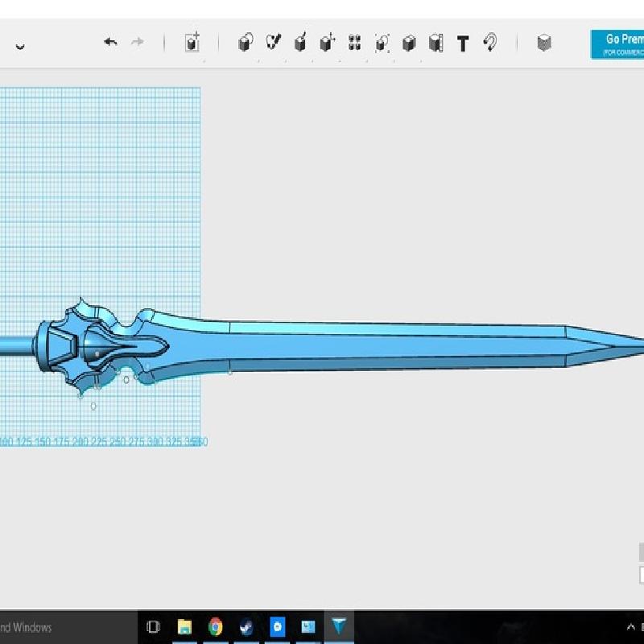Open the Material editor cube

coord(544,43)
